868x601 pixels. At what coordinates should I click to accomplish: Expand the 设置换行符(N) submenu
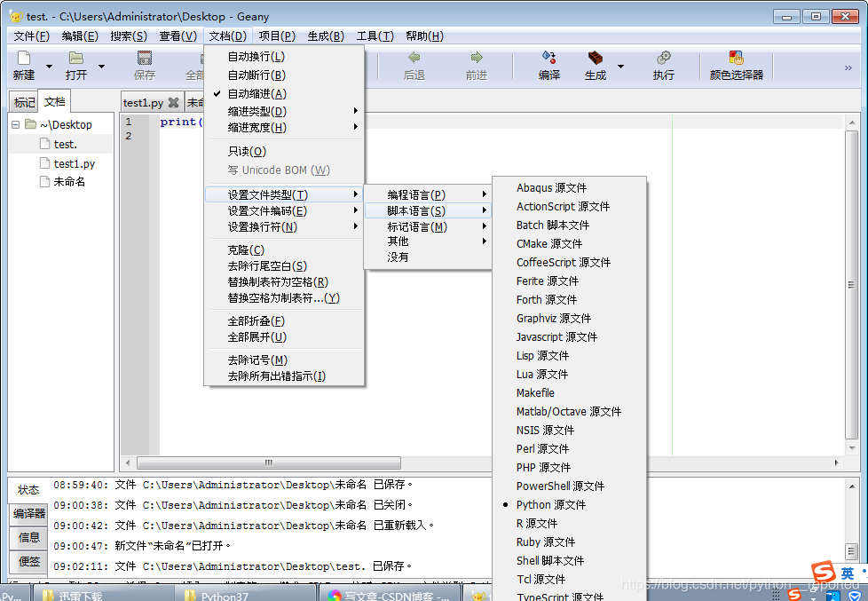(285, 227)
